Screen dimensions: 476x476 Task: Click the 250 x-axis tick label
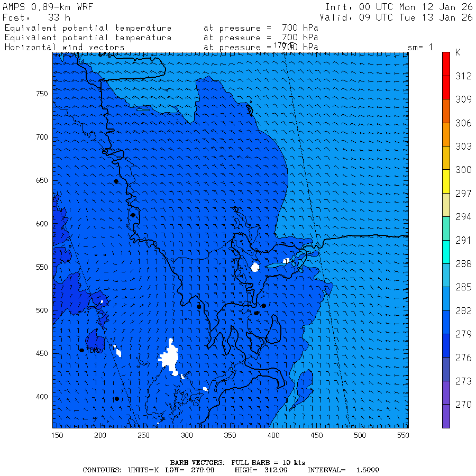(143, 435)
